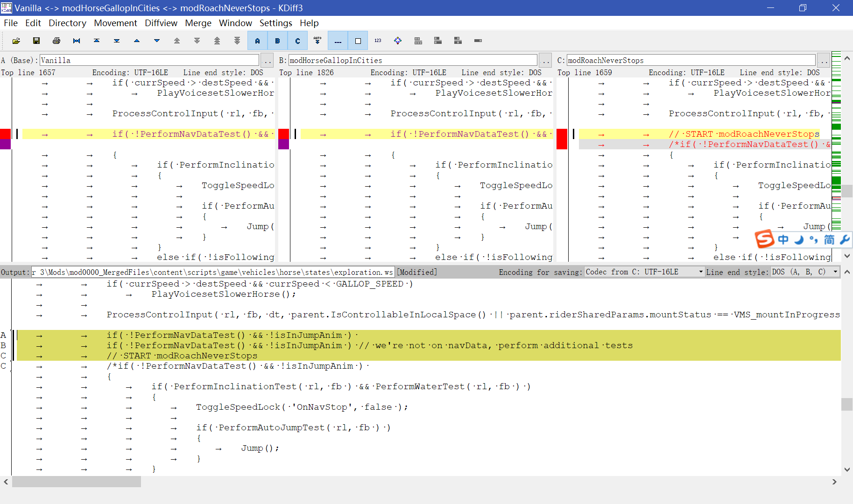This screenshot has height=504, width=853.
Task: Click output line "ToggleSpeedLock( 'OnNavStop', false );"
Action: pos(302,407)
